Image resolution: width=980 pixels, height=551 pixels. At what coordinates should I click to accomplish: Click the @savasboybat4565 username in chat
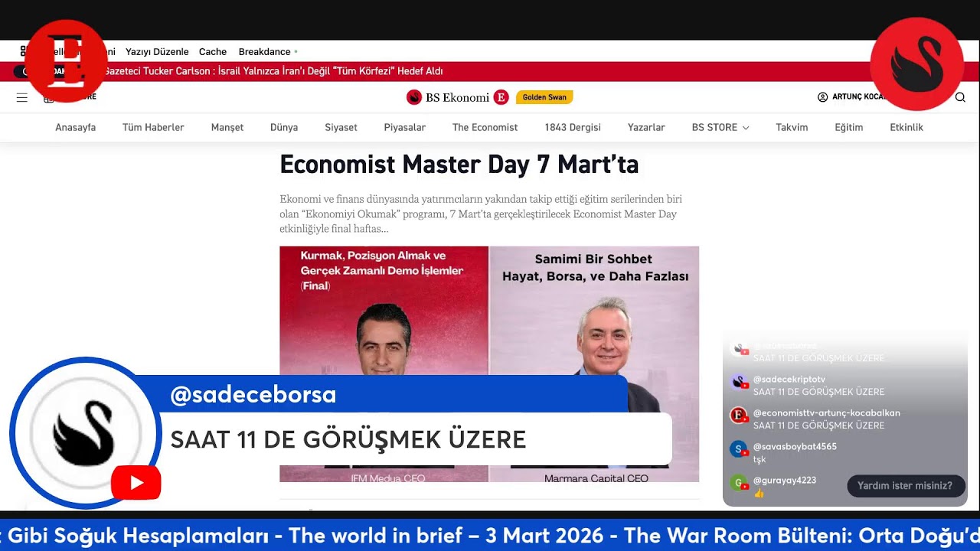click(x=795, y=447)
